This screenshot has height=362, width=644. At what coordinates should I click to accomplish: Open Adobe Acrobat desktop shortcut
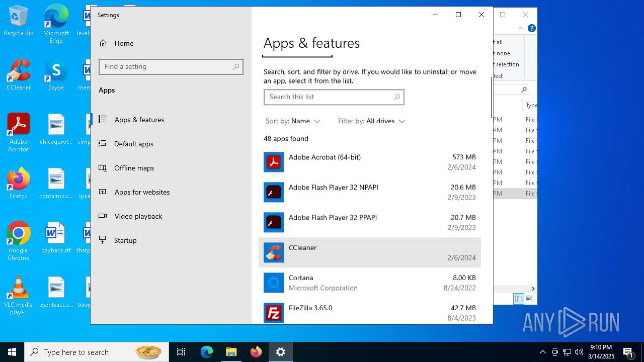[19, 133]
